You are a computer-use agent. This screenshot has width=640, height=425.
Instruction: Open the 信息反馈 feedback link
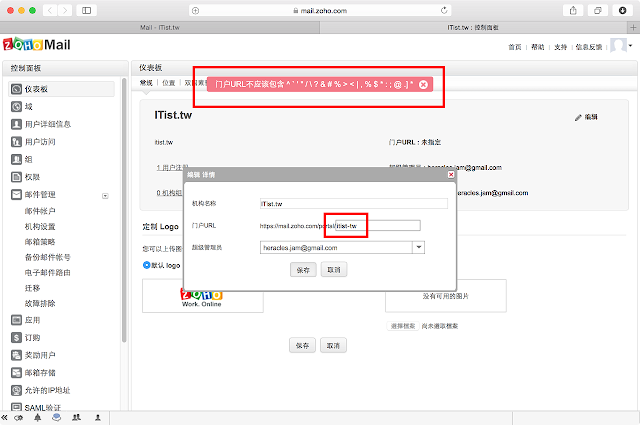click(x=589, y=47)
